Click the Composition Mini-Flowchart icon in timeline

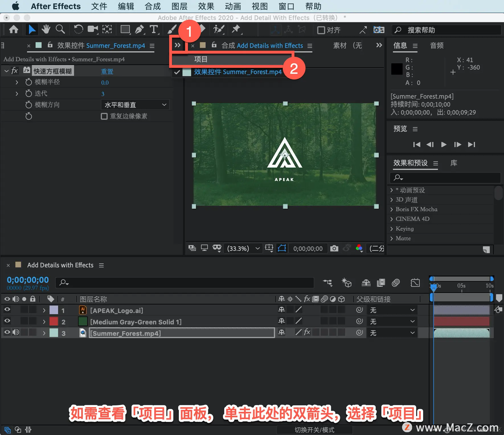point(327,283)
